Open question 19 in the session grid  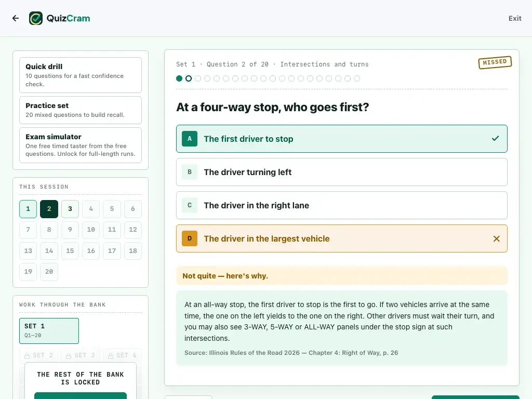(28, 272)
